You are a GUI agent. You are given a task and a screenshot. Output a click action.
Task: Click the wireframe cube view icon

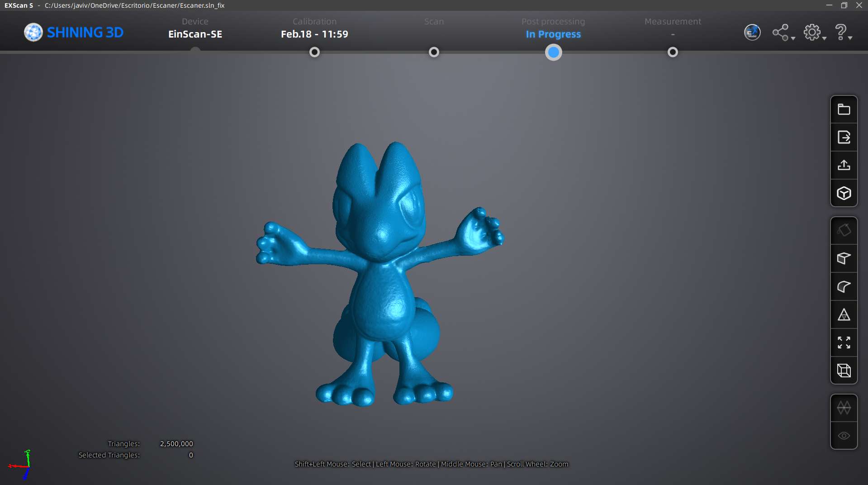tap(844, 371)
